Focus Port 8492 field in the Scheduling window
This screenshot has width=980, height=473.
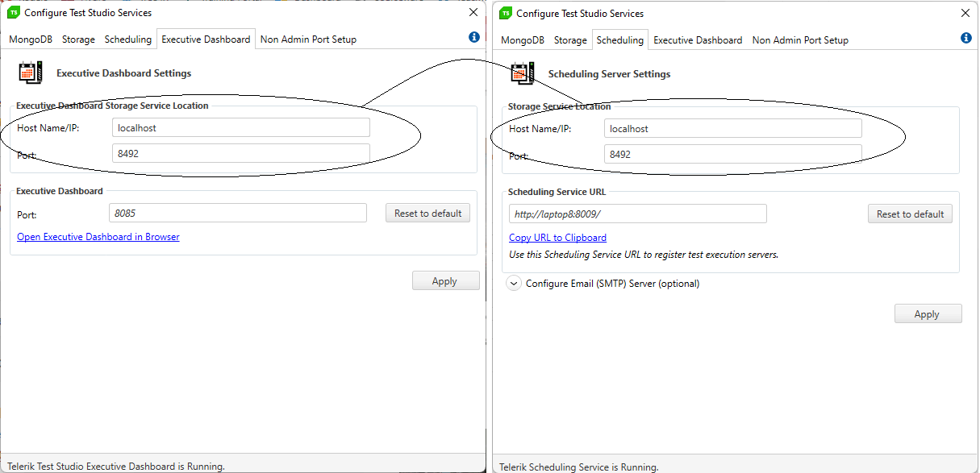732,154
